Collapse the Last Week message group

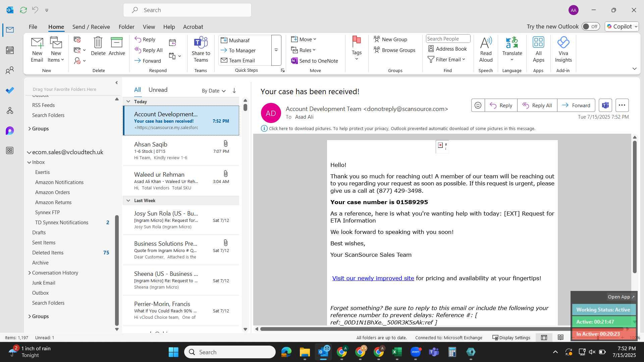(128, 200)
